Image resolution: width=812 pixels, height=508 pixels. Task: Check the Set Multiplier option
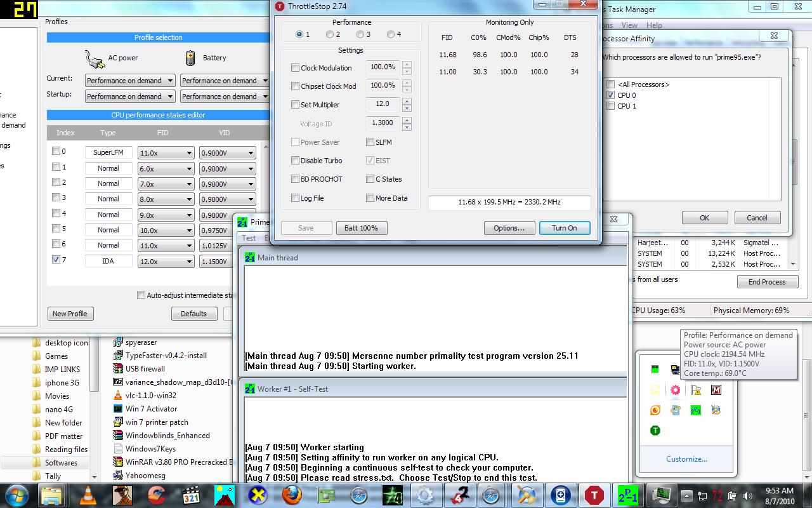[x=295, y=105]
